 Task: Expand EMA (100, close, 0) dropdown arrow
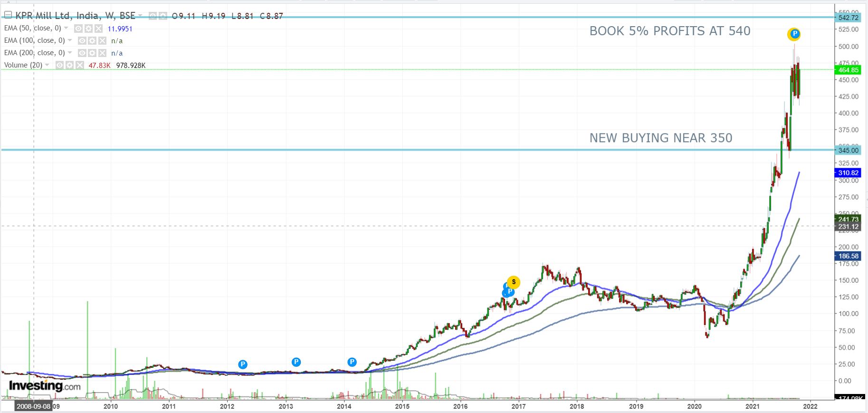(70, 40)
